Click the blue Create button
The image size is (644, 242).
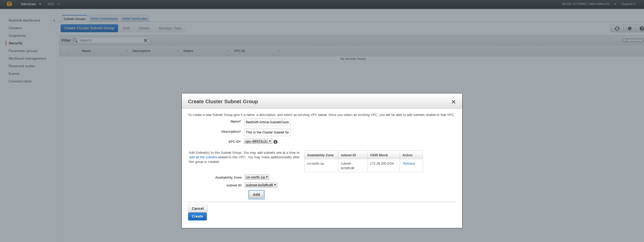tap(197, 216)
